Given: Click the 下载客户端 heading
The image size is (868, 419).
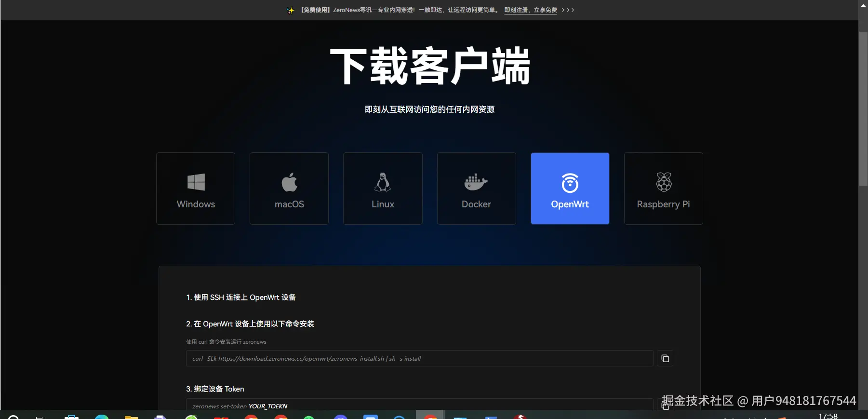Looking at the screenshot, I should (x=430, y=66).
